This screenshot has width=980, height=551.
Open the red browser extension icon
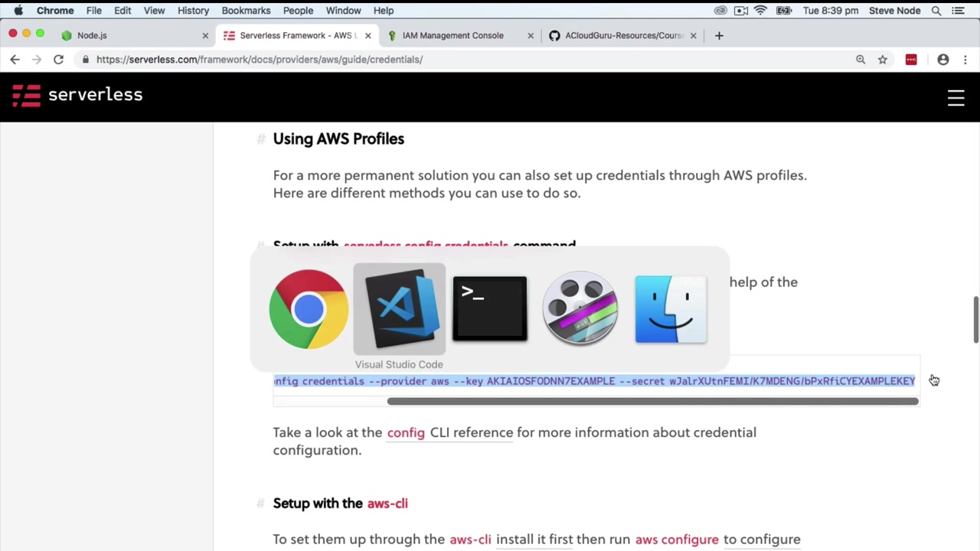coord(911,59)
